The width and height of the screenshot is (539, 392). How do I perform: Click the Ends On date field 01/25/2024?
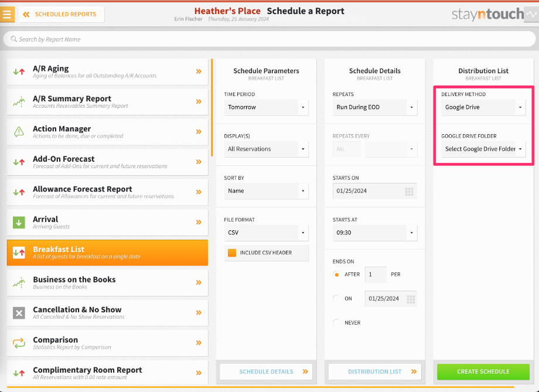pos(391,298)
